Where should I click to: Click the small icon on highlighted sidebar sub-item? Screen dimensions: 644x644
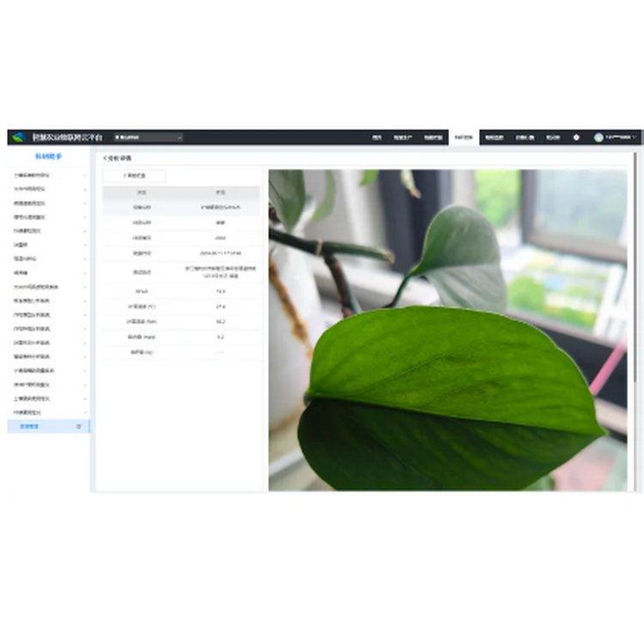(x=79, y=426)
